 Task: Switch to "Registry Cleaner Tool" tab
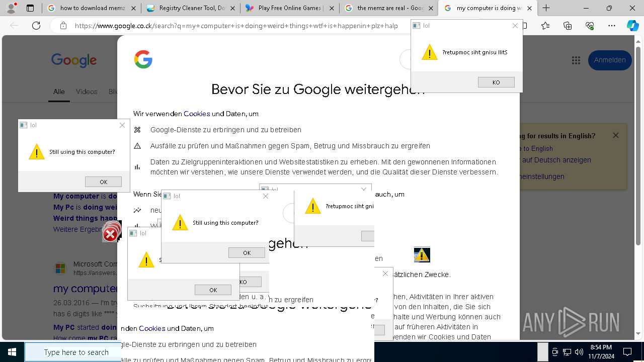[x=190, y=8]
